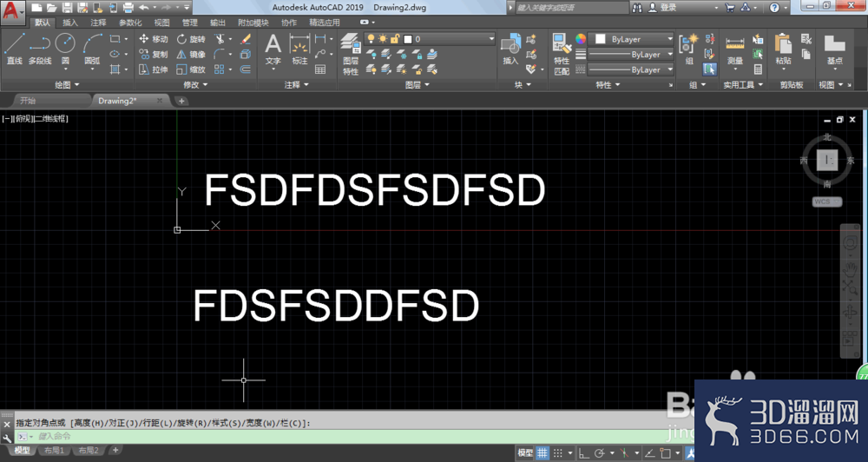The image size is (868, 462).
Task: Toggle the layer on/off lightbulb icon
Action: 371,39
